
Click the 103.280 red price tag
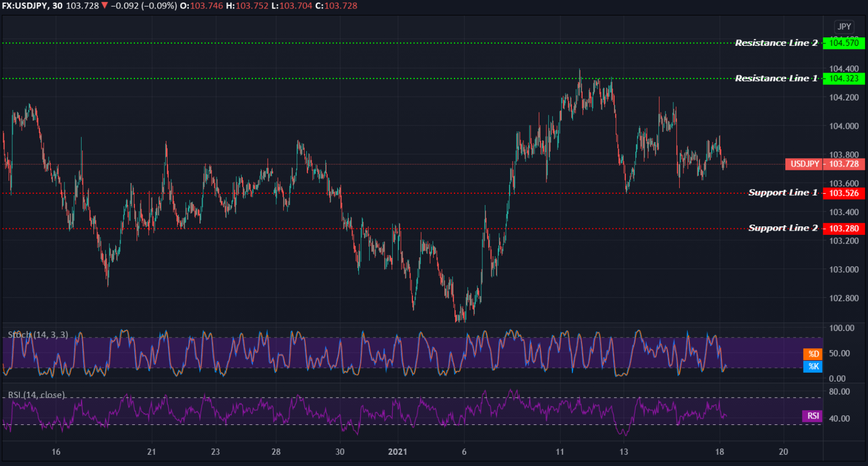coord(844,228)
